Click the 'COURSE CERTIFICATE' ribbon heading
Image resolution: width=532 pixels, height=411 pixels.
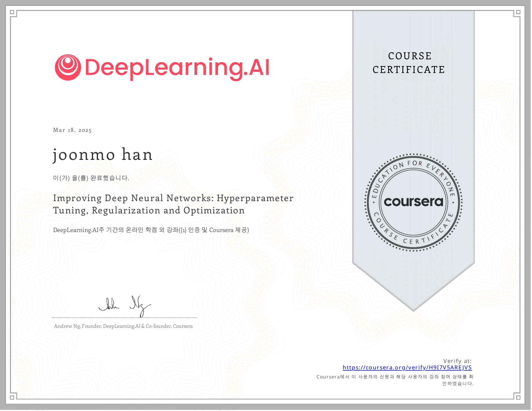(x=409, y=63)
